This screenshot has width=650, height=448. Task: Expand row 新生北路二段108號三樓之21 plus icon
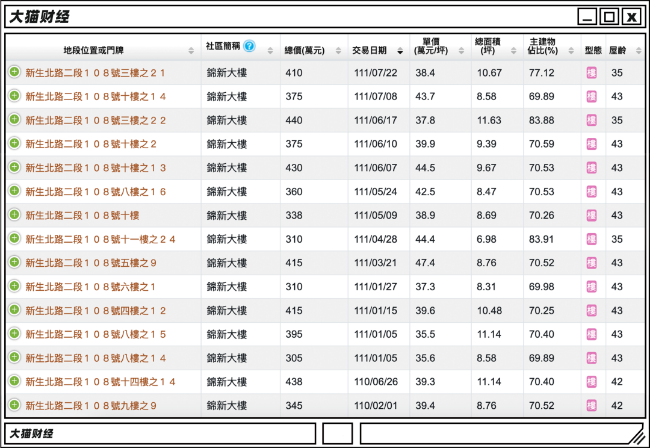click(x=15, y=72)
